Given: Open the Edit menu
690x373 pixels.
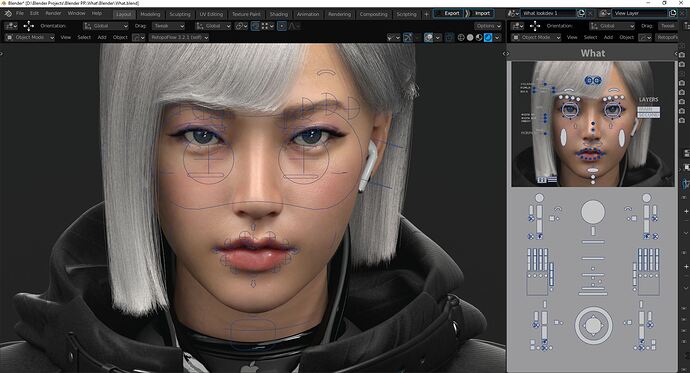Looking at the screenshot, I should [34, 14].
